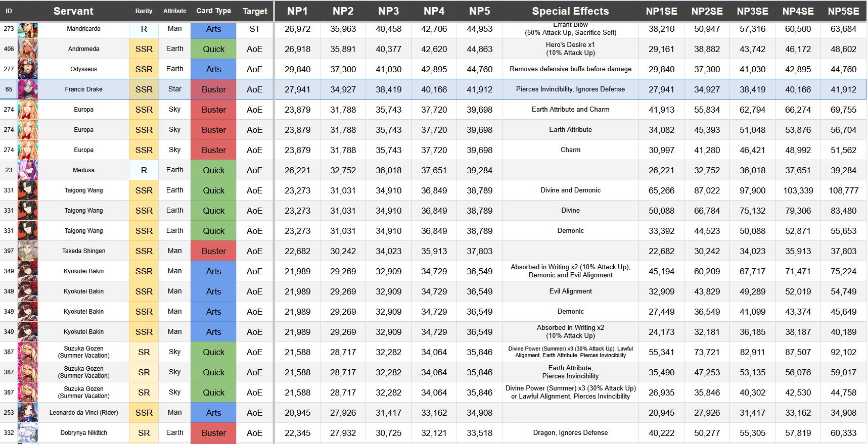Image resolution: width=868 pixels, height=444 pixels.
Task: Click the NP1 column header
Action: 297,11
